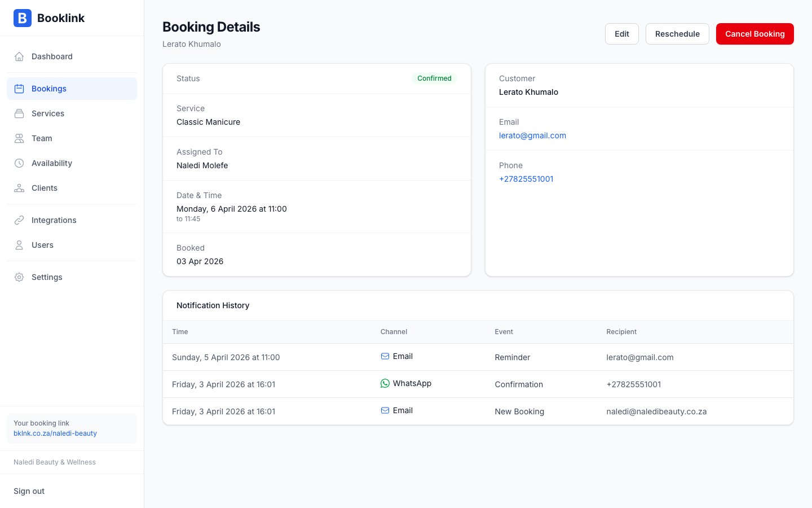Click the Settings gear icon
Screen dimensions: 812x508
click(x=19, y=277)
